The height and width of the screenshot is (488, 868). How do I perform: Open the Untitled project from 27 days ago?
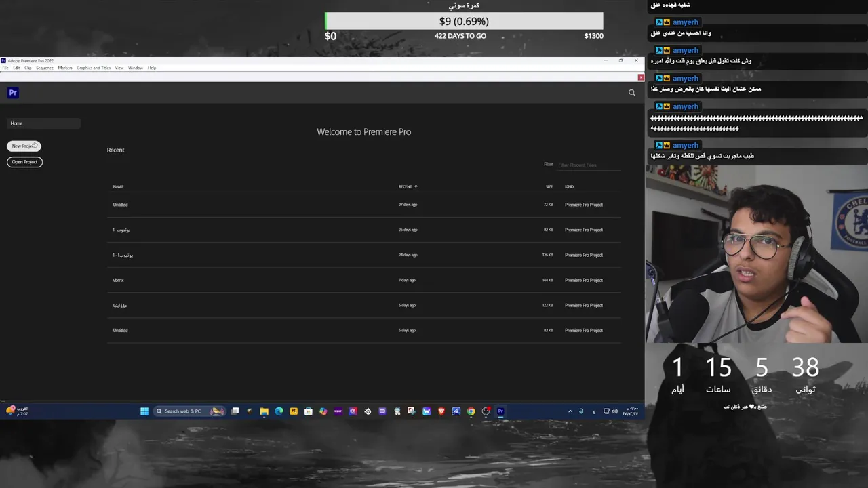coord(363,205)
